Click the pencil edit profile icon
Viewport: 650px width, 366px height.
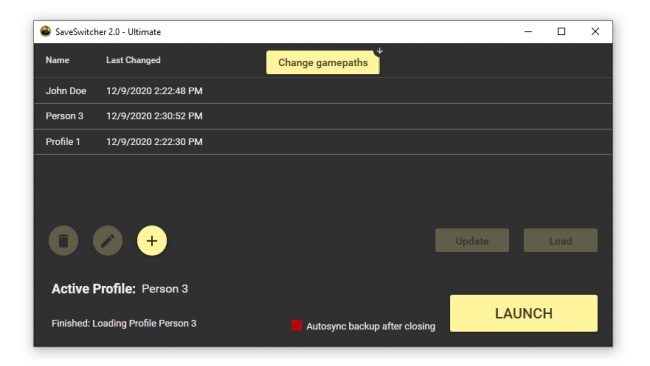tap(108, 240)
